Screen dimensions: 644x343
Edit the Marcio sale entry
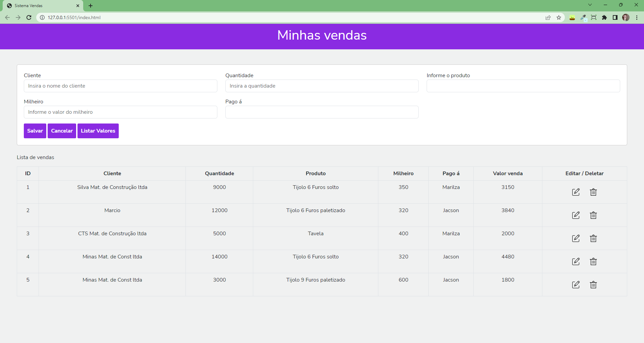pyautogui.click(x=576, y=215)
